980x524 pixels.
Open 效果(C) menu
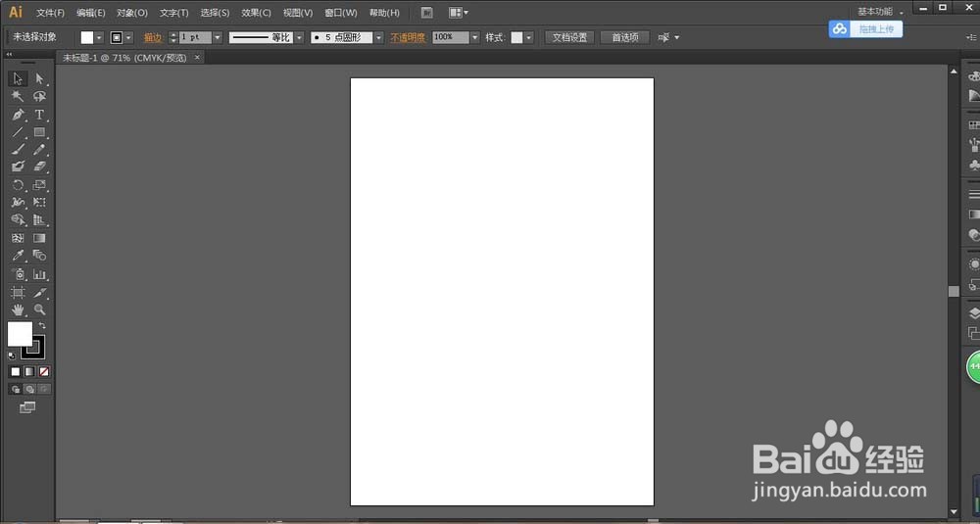(x=256, y=13)
